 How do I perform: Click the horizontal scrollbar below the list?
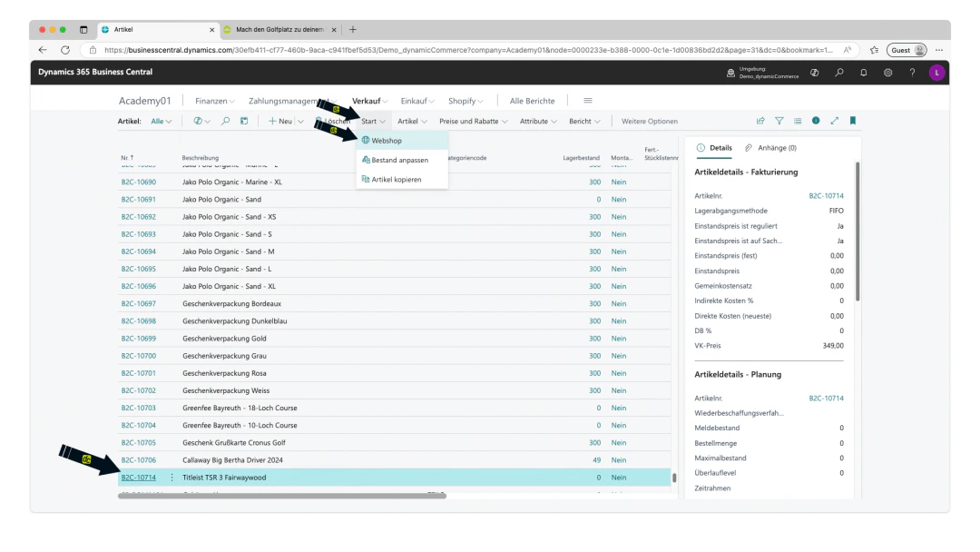(x=282, y=496)
